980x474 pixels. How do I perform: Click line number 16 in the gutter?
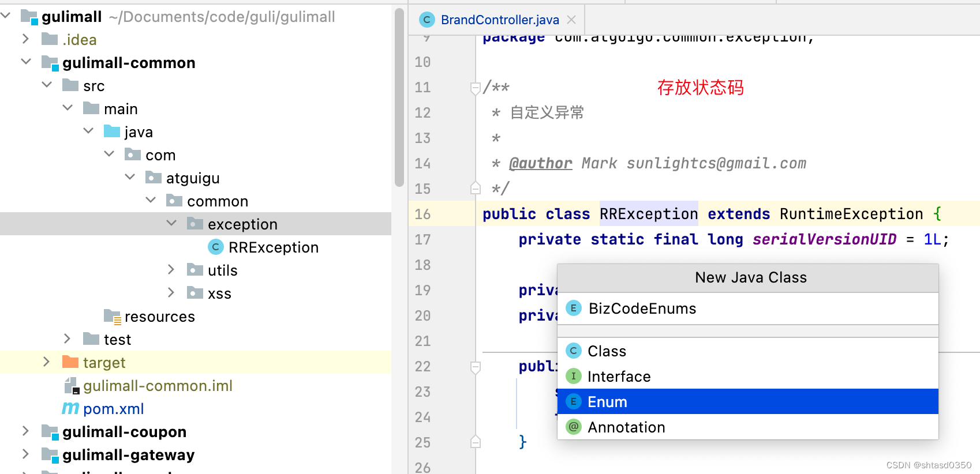(x=422, y=214)
